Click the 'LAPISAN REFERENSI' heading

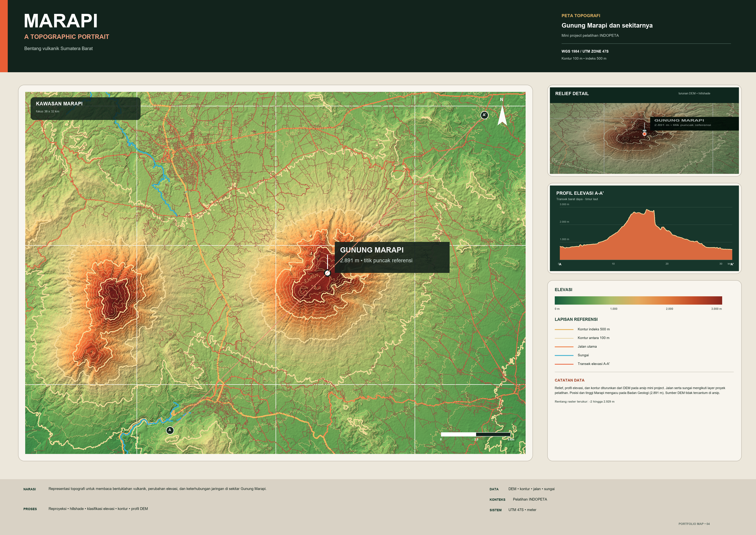click(x=576, y=320)
